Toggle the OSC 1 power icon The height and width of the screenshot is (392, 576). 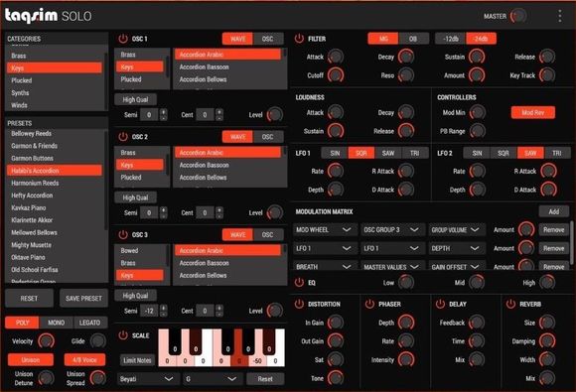[123, 39]
